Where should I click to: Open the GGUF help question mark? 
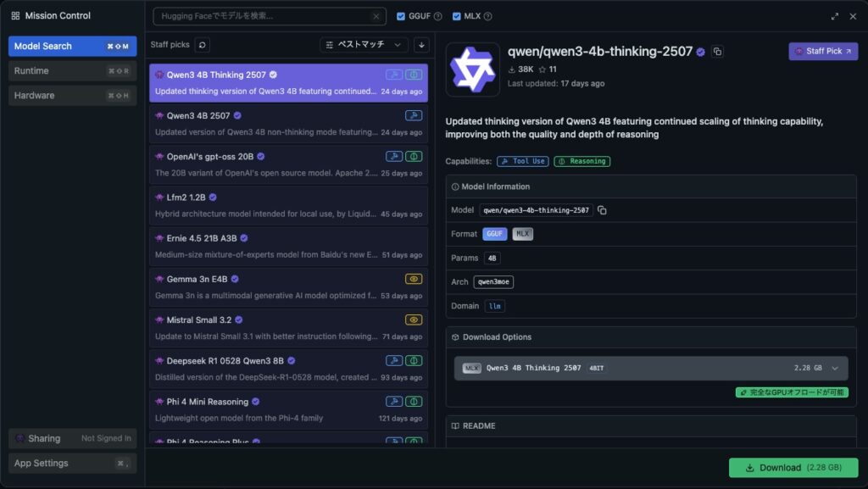pos(438,17)
